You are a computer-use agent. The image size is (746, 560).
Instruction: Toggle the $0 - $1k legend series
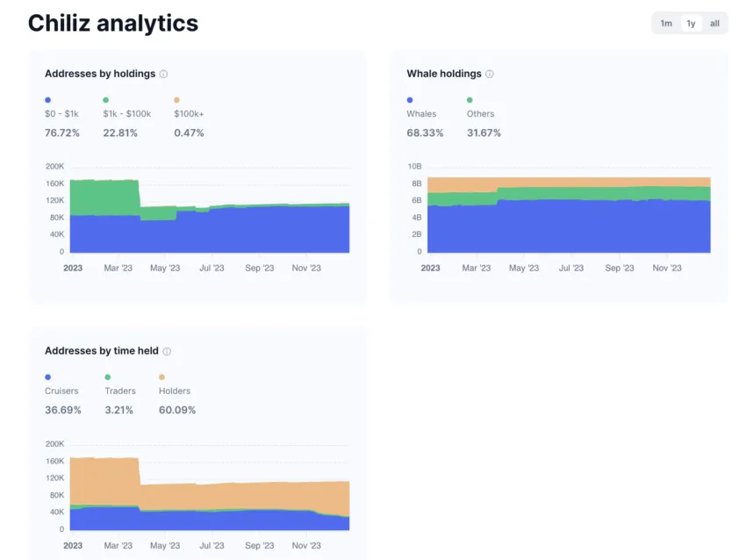coord(61,114)
